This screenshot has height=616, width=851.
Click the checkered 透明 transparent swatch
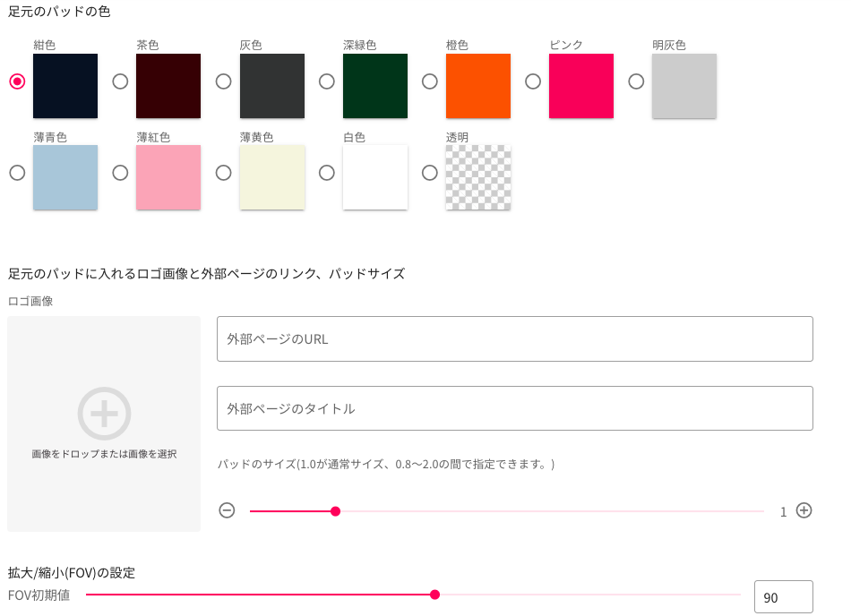pos(478,177)
